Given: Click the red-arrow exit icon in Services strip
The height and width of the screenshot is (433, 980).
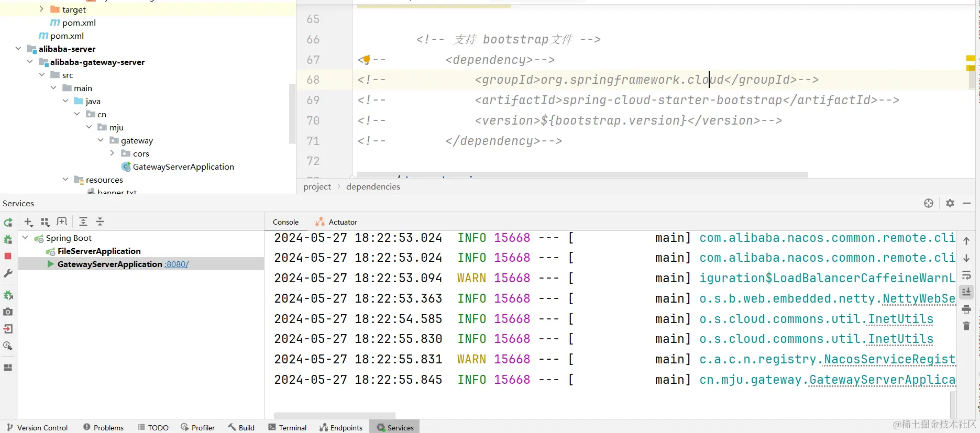Looking at the screenshot, I should click(x=8, y=329).
